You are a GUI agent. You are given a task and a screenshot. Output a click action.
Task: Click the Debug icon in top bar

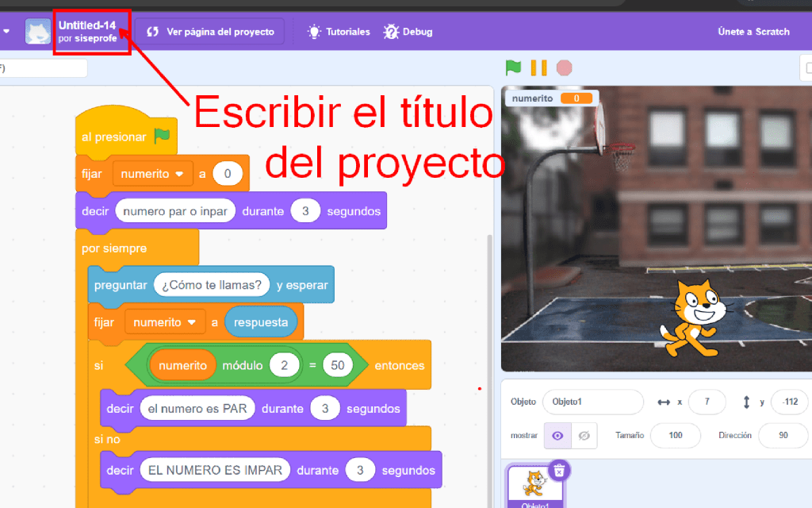coord(391,32)
